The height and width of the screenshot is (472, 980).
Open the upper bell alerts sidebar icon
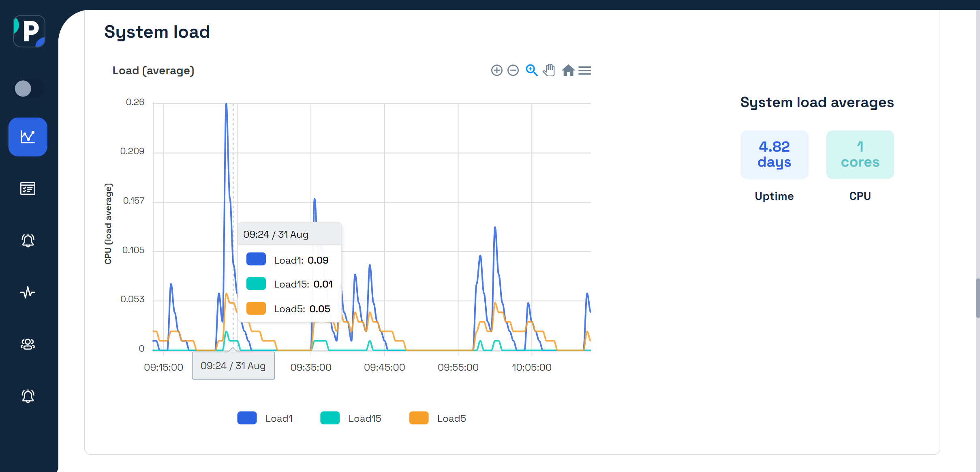[x=28, y=240]
